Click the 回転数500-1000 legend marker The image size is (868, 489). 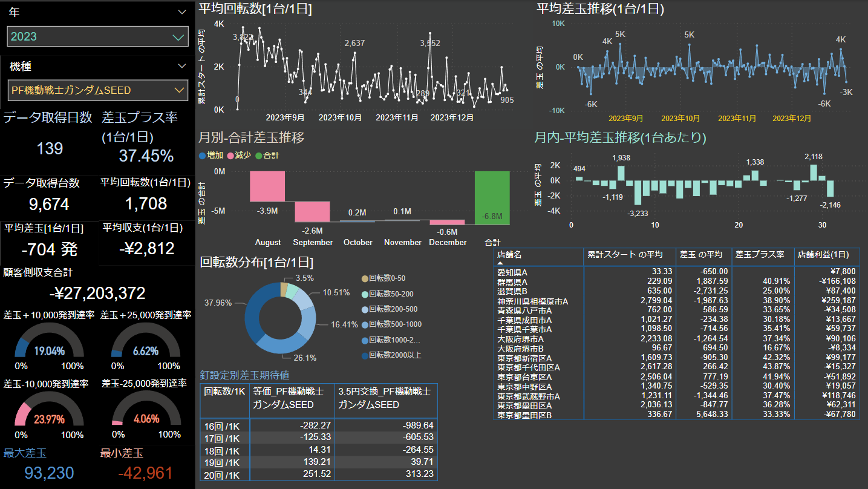[364, 324]
